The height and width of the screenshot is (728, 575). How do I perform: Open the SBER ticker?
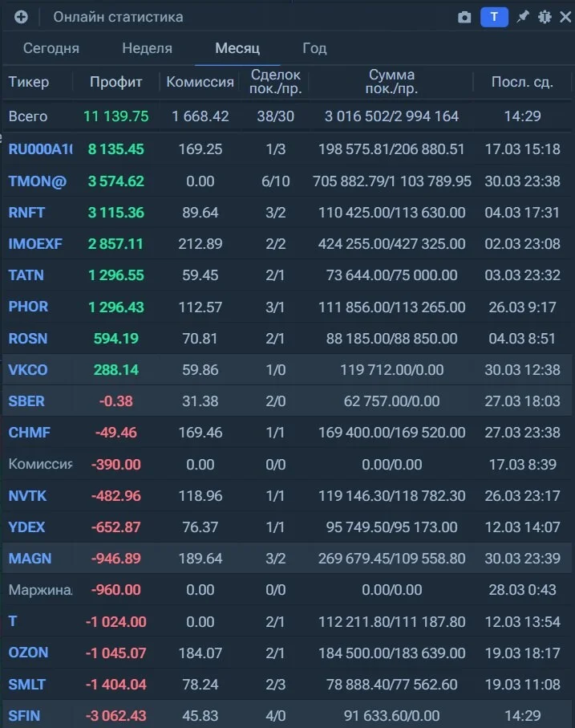point(26,401)
